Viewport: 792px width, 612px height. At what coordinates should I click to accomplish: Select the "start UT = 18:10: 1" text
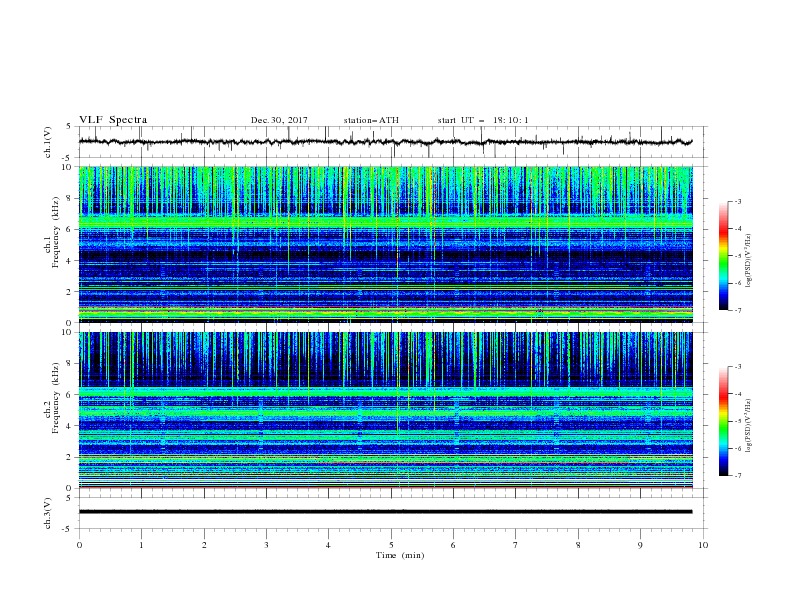[483, 120]
